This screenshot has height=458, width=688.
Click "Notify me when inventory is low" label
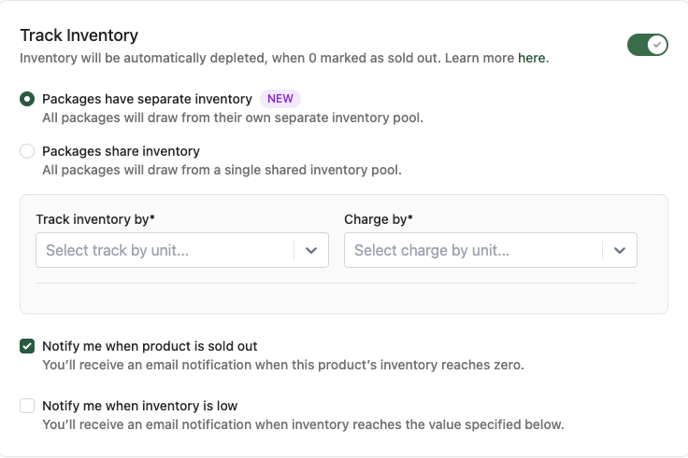click(x=140, y=406)
